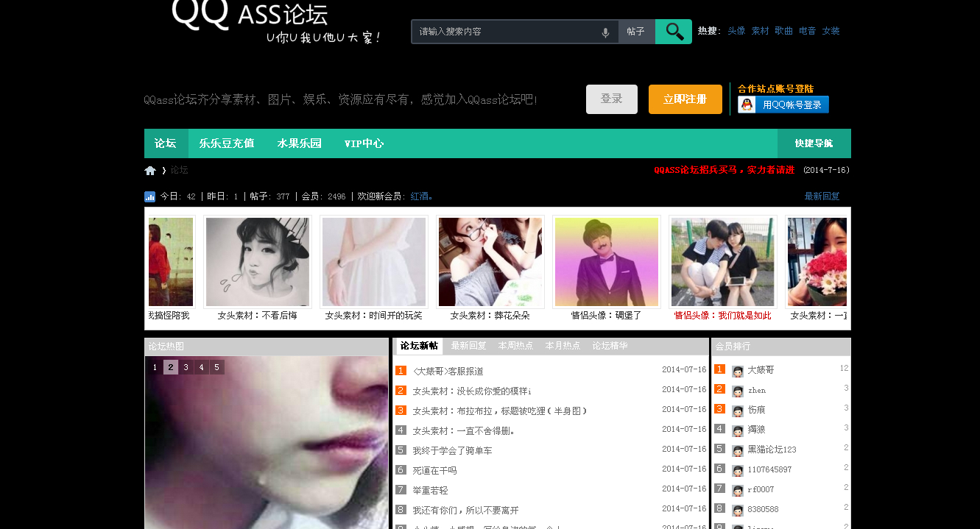Image resolution: width=980 pixels, height=529 pixels.
Task: Switch to the 论坛精华 tab
Action: click(610, 346)
